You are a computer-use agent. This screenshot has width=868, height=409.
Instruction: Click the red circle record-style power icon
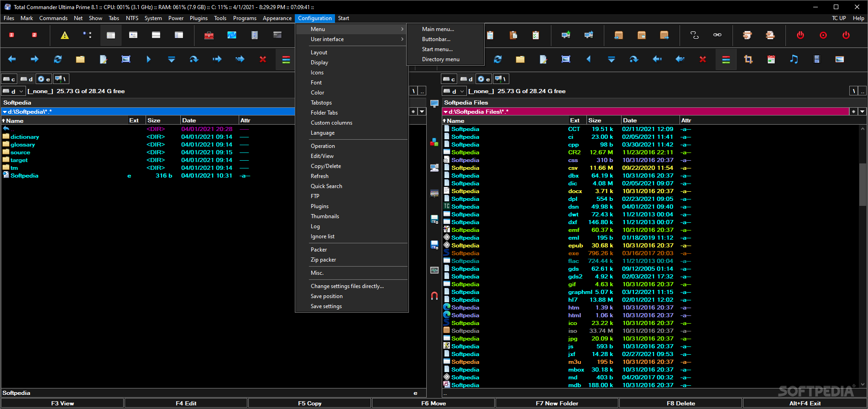(x=823, y=35)
